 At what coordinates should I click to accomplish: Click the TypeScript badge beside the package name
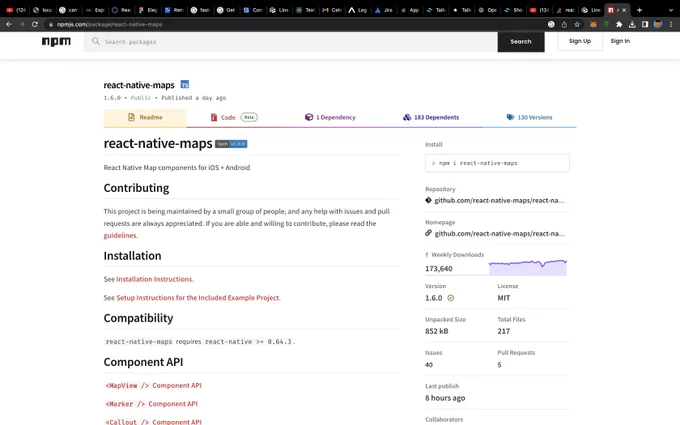tap(185, 85)
